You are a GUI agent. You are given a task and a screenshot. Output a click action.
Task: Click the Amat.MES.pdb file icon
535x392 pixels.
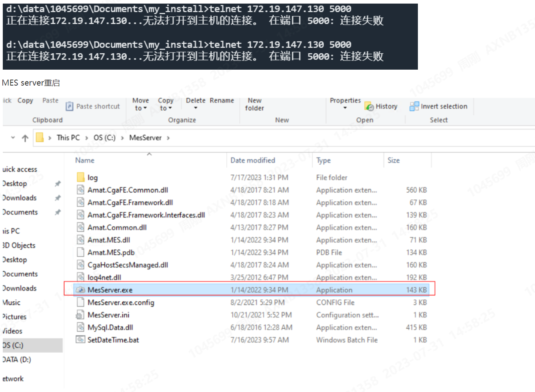click(80, 252)
